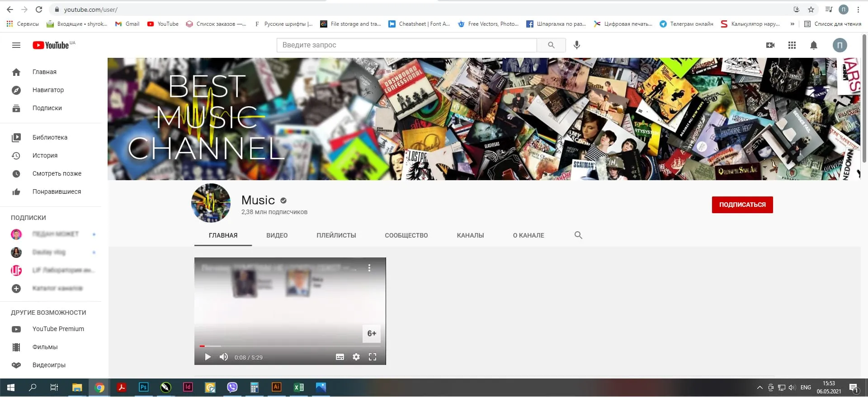868x397 pixels.
Task: Open video three-dot more menu
Action: [x=369, y=268]
